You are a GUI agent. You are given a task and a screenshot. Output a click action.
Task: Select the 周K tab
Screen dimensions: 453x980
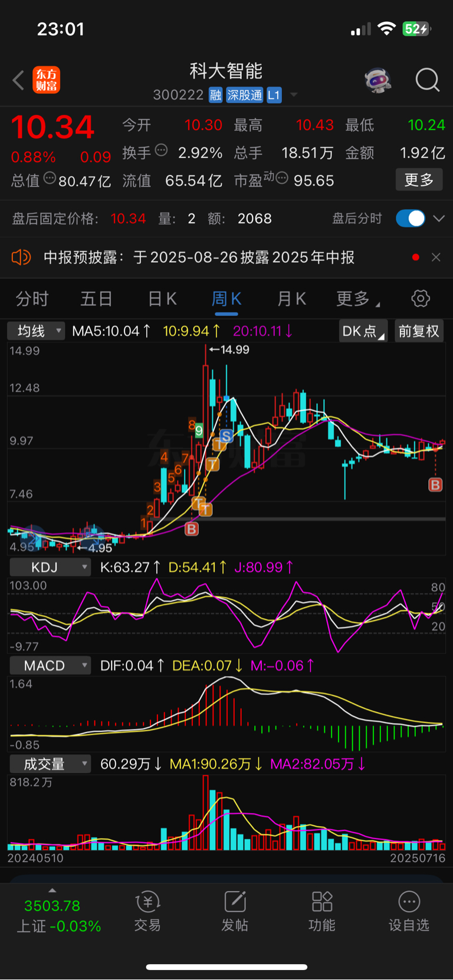[x=226, y=299]
